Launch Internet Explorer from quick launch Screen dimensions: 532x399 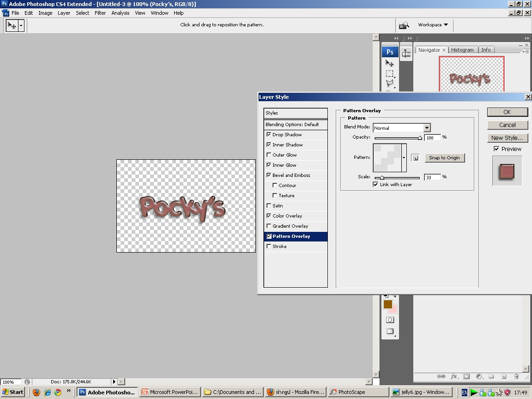[x=47, y=392]
